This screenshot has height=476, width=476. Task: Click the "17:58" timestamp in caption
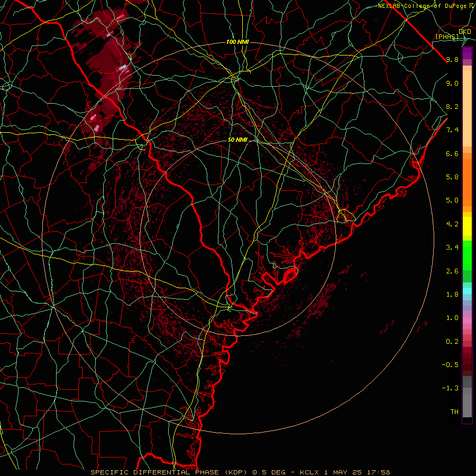379,472
